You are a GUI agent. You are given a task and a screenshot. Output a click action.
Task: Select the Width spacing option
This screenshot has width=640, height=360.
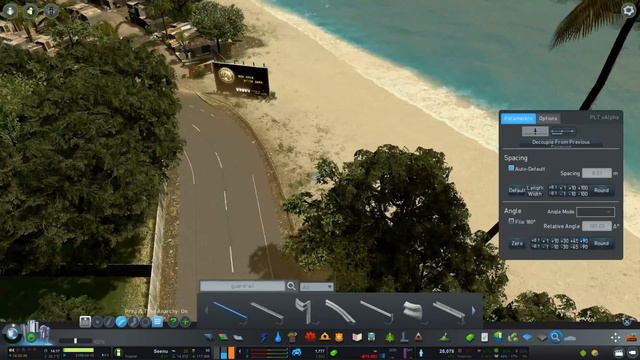(x=535, y=194)
